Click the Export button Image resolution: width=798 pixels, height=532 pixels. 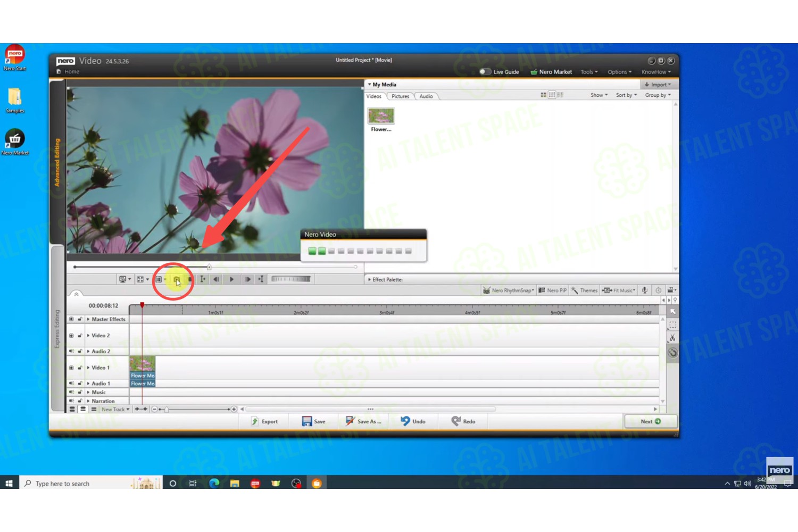pyautogui.click(x=264, y=421)
